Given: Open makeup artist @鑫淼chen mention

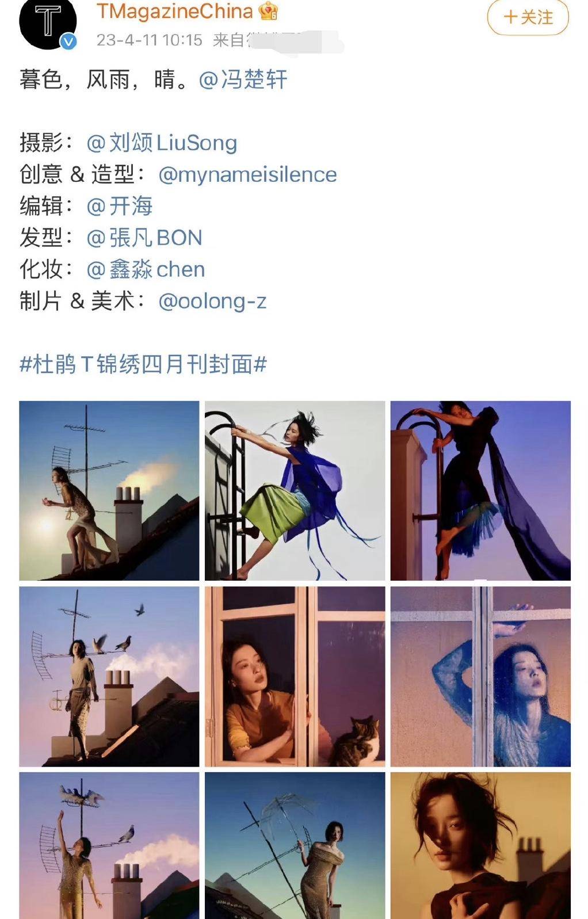Looking at the screenshot, I should pyautogui.click(x=146, y=269).
